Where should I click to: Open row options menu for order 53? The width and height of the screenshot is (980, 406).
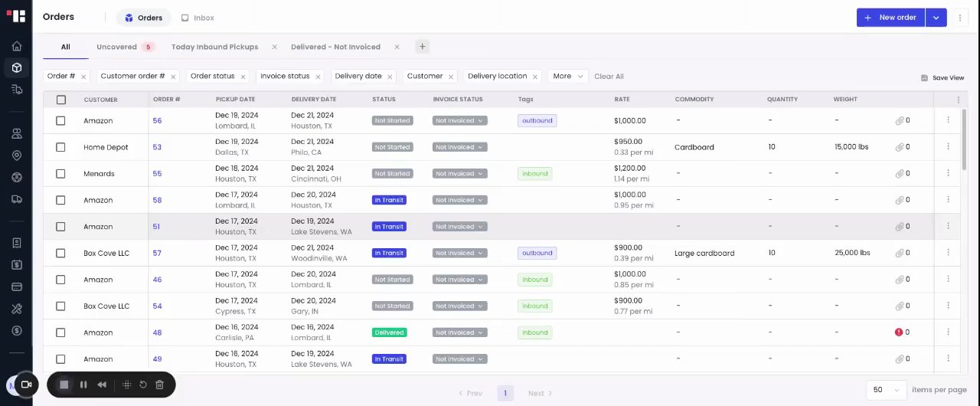click(x=948, y=147)
